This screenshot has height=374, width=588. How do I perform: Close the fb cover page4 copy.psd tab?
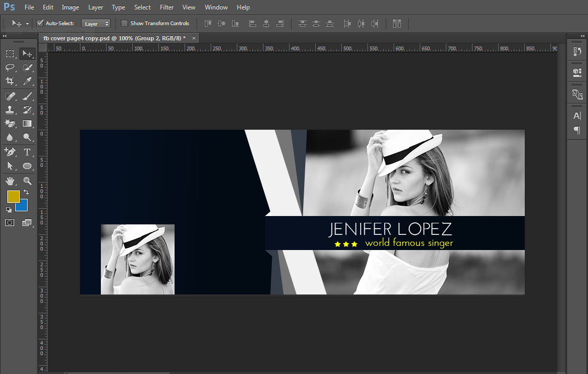point(194,38)
